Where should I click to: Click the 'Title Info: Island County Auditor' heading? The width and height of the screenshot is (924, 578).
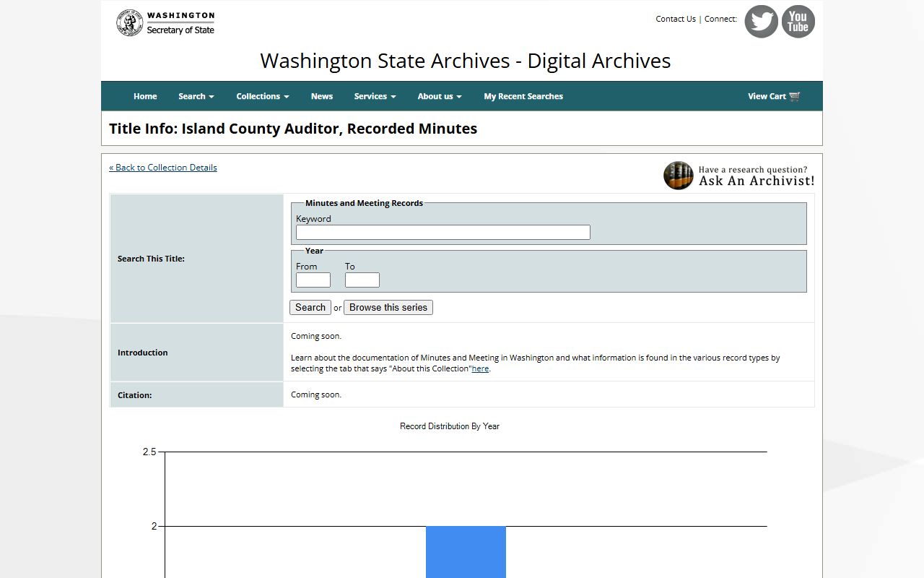293,129
